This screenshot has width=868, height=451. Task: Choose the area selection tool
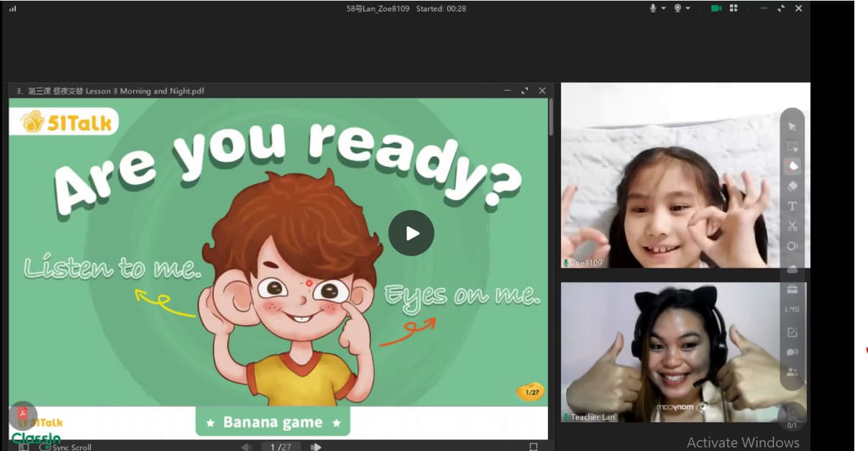[792, 147]
